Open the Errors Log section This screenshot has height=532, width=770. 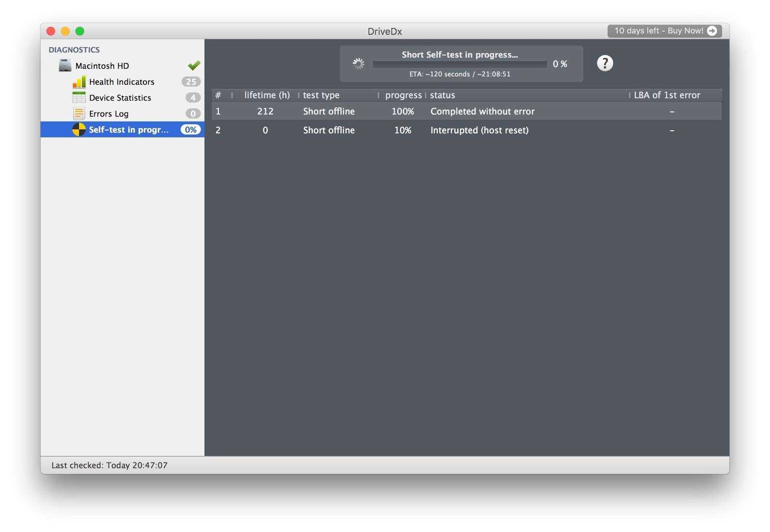109,114
